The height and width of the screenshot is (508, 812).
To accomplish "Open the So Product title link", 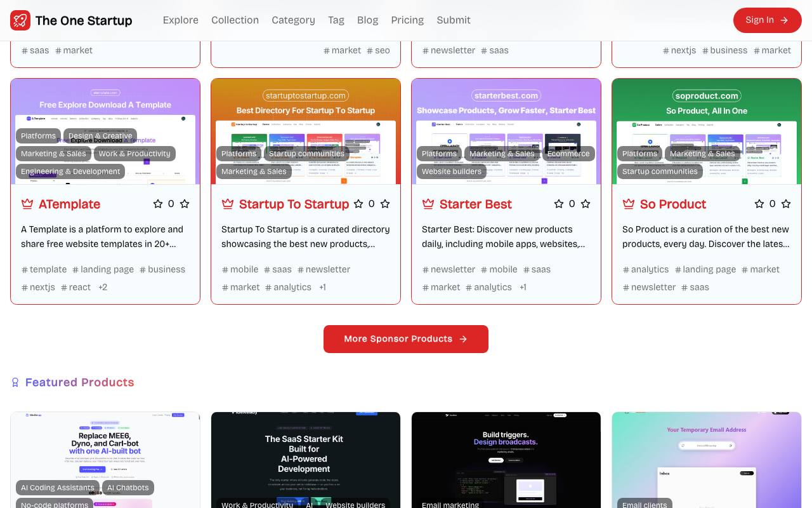I will [673, 204].
